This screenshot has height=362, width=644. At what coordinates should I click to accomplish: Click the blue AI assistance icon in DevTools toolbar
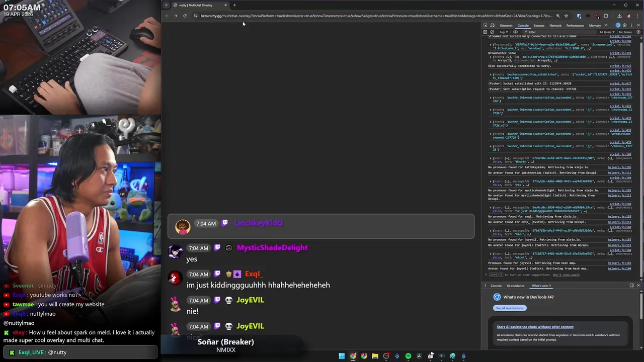tap(618, 25)
